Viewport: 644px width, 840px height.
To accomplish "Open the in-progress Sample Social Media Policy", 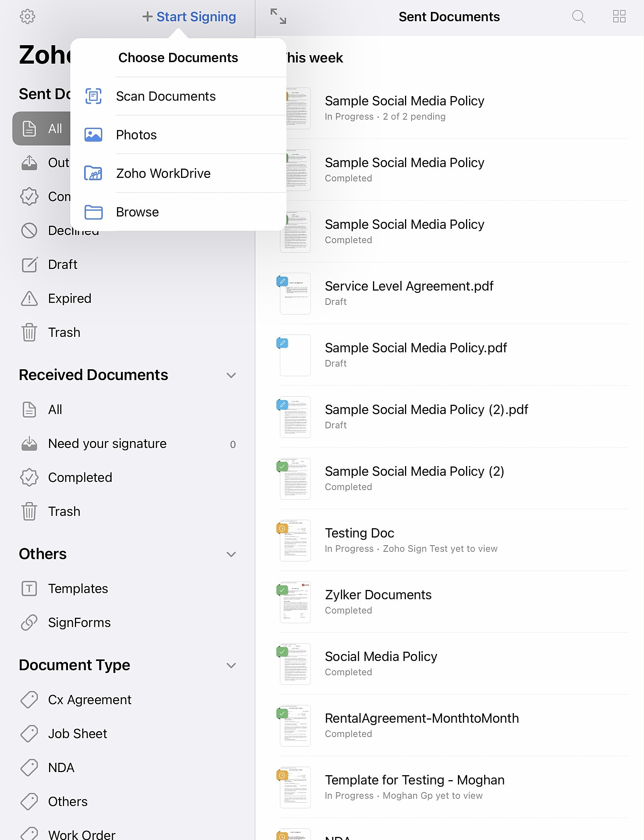I will (449, 108).
